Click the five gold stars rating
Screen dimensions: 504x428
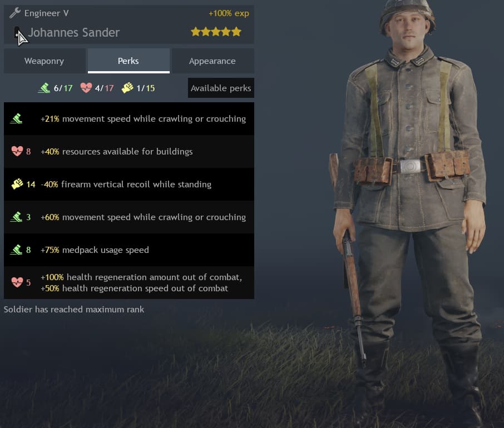216,32
